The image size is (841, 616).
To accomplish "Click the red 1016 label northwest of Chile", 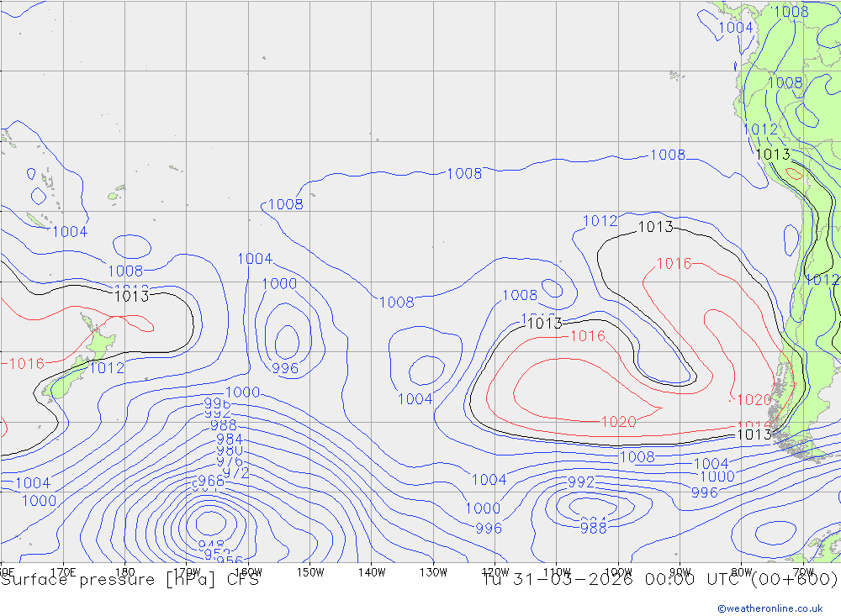I will [674, 264].
